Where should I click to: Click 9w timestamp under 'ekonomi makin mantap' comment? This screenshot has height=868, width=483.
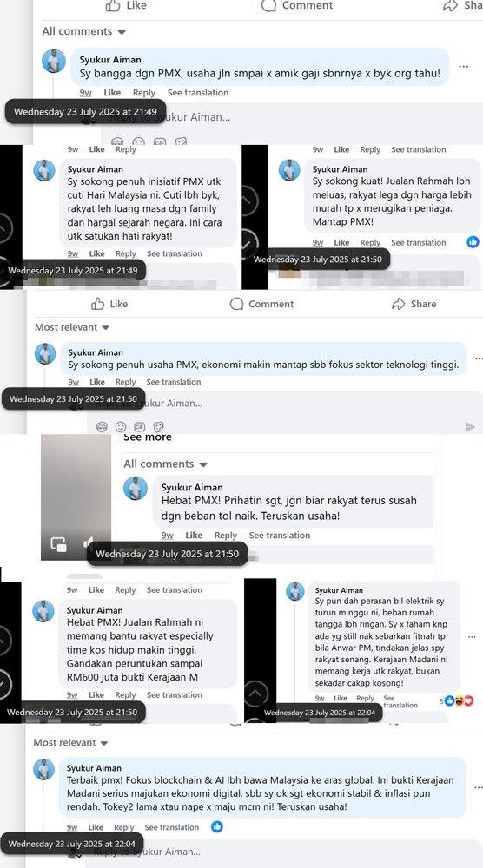[x=74, y=382]
